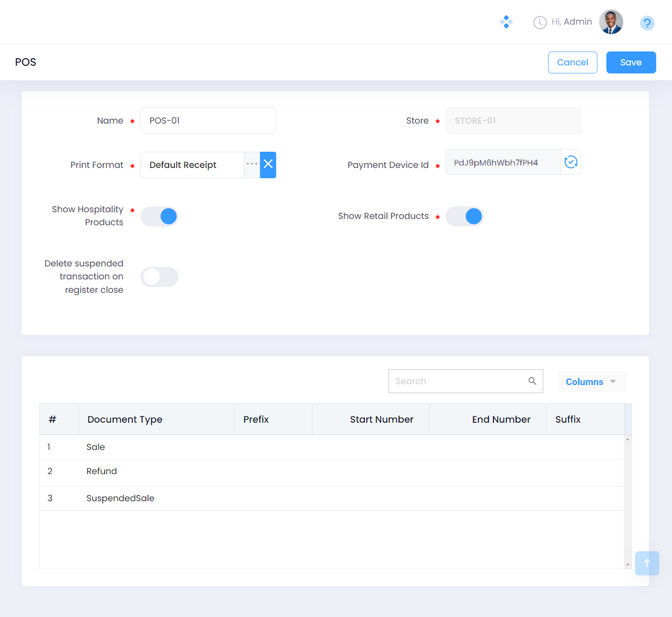
Task: Clear the Print Format selection
Action: (268, 165)
